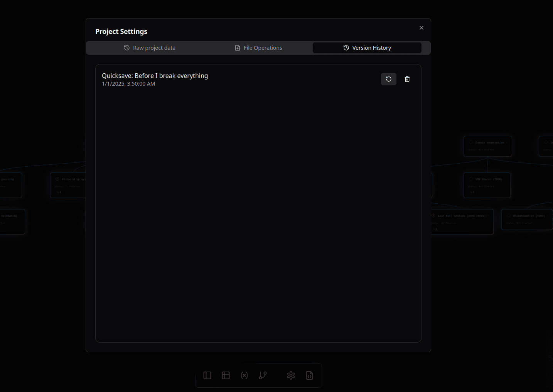Toggle the sidebar panel icon in bottom toolbar
The image size is (553, 392).
(x=207, y=375)
